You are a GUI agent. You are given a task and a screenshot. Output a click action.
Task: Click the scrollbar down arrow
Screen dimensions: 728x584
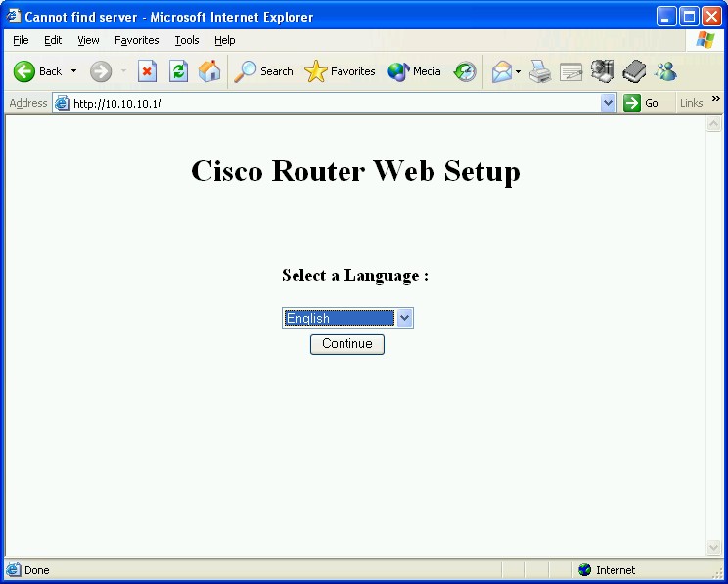713,548
